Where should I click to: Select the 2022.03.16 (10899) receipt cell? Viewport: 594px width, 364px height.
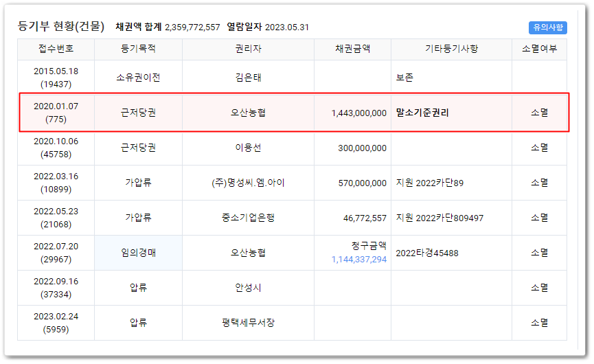click(x=56, y=183)
